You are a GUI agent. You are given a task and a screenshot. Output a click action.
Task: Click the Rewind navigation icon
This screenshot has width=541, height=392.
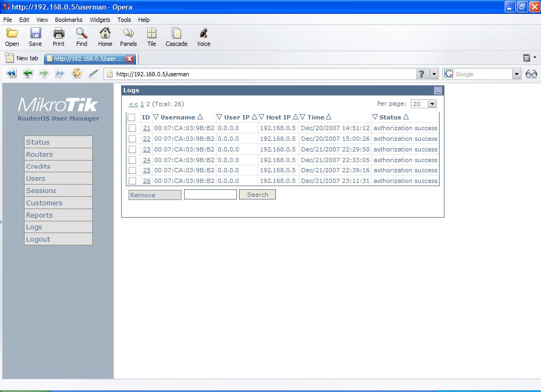(11, 73)
